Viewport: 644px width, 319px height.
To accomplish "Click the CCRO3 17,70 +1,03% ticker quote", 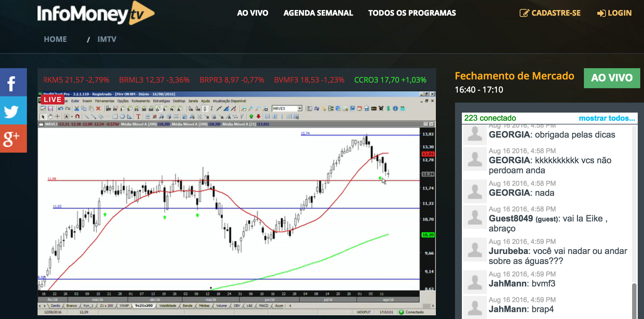I will (390, 80).
